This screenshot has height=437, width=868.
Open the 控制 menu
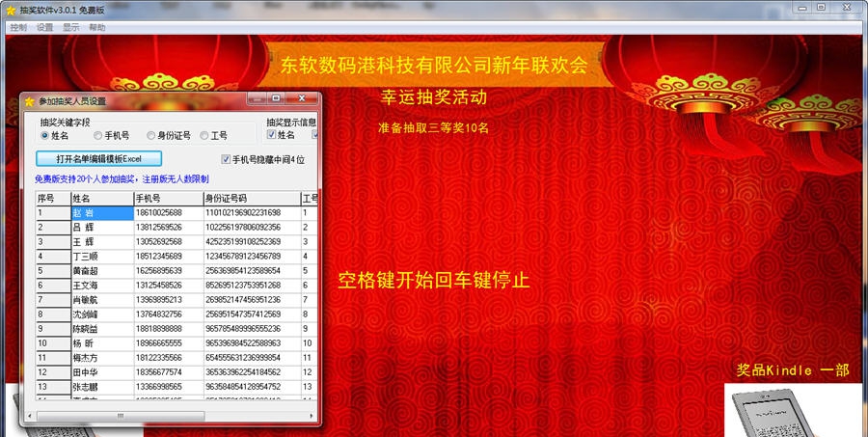[18, 27]
